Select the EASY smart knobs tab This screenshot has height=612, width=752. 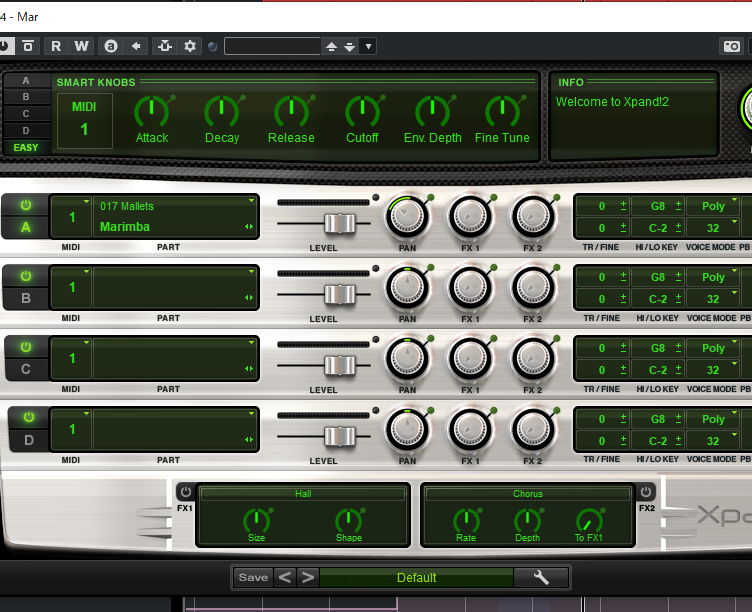pos(26,147)
